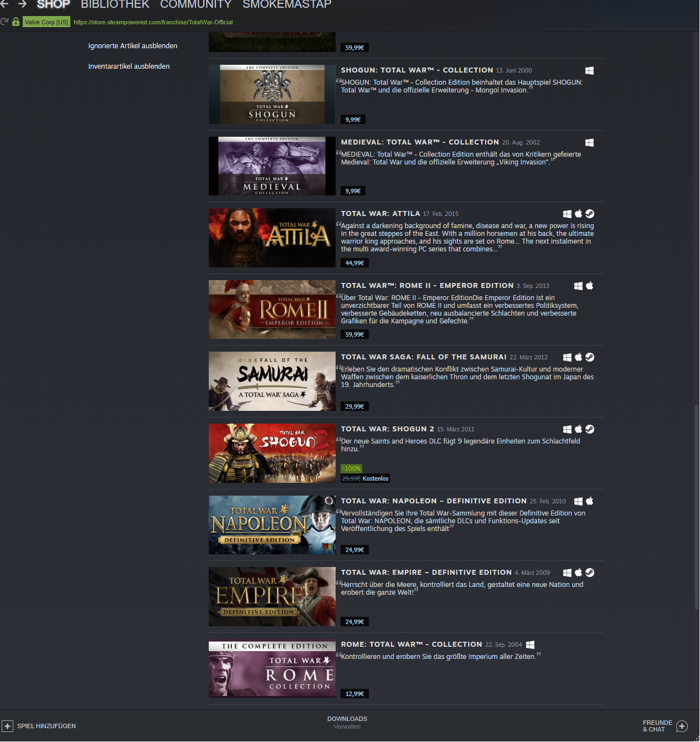This screenshot has height=742, width=700.
Task: Open MEDIEVAL: Total War Collection title
Action: point(420,142)
